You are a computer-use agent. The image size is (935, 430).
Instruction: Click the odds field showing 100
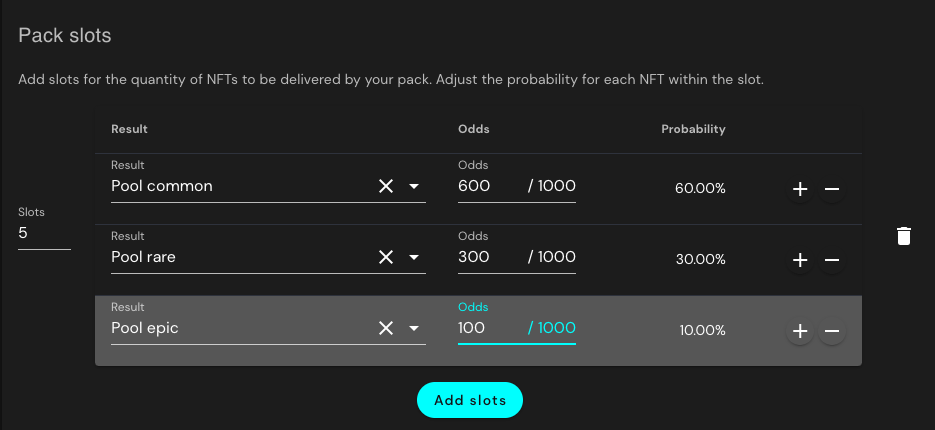(x=488, y=328)
